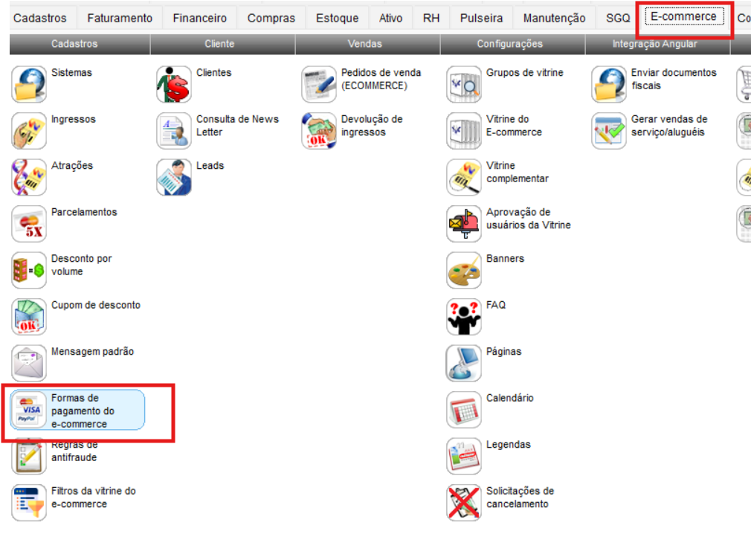
Task: Open the Vitrine complementar icon
Action: [464, 177]
